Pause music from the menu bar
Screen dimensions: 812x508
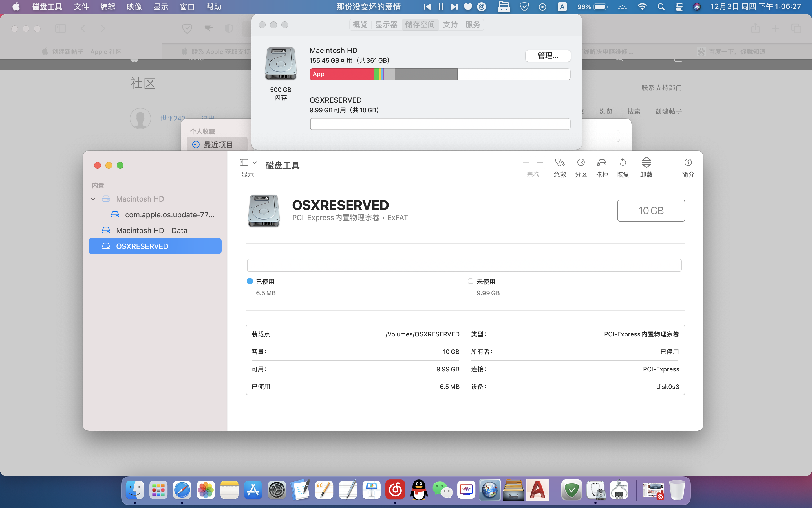tap(441, 7)
